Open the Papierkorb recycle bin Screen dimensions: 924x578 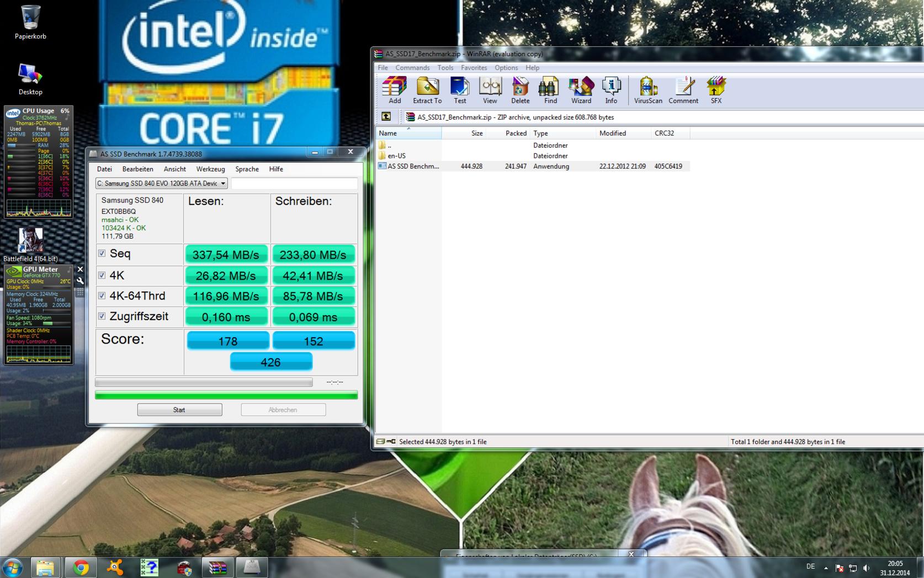(x=30, y=22)
